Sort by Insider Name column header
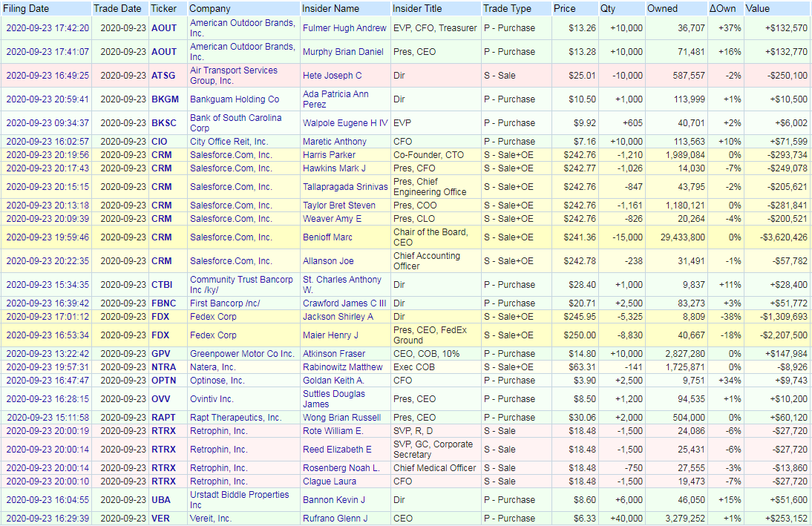This screenshot has width=812, height=526. pyautogui.click(x=332, y=8)
